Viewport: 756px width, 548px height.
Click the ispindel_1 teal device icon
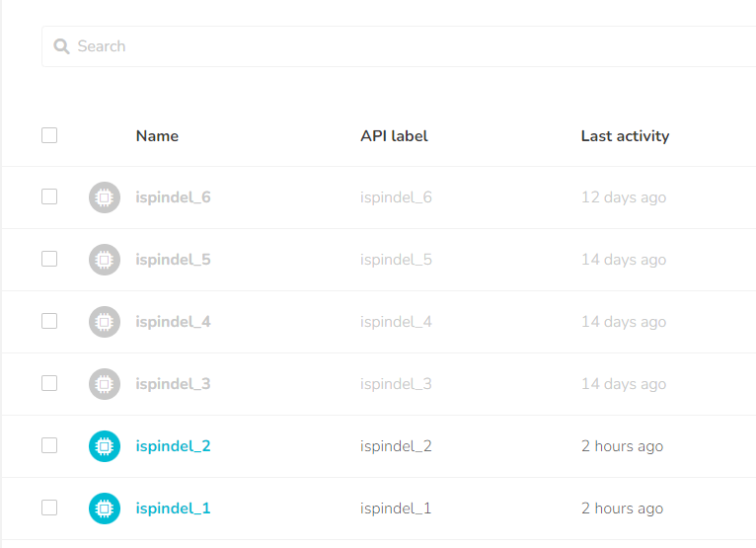tap(105, 509)
